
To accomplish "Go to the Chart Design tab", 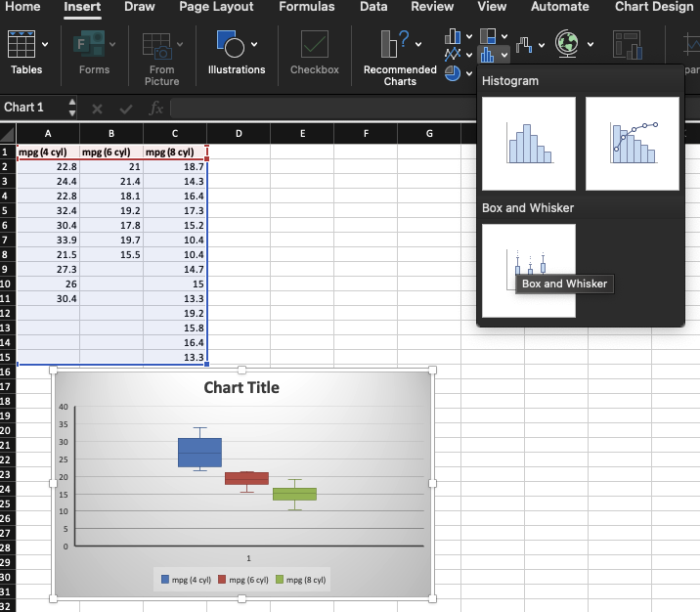I will (x=653, y=7).
